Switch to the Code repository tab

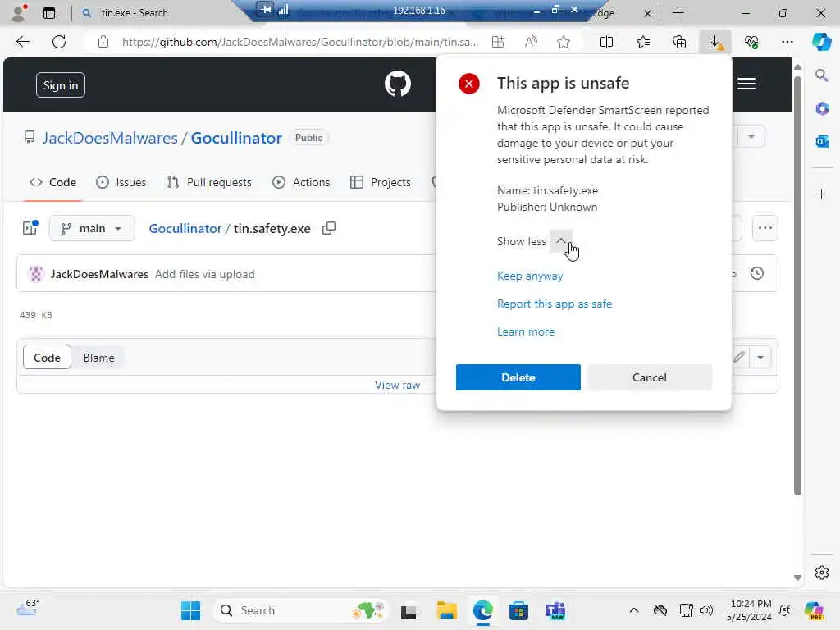(x=52, y=182)
